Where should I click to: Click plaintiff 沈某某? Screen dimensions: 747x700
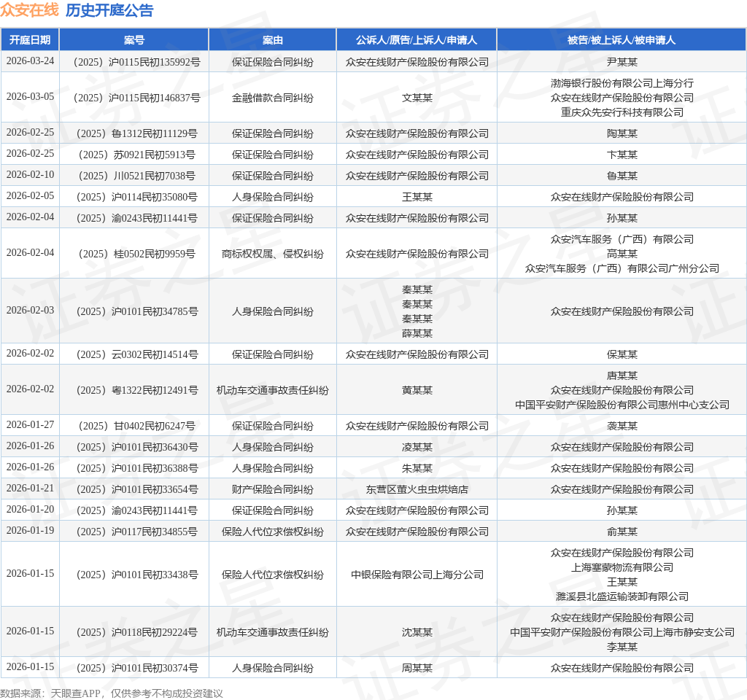pyautogui.click(x=417, y=632)
